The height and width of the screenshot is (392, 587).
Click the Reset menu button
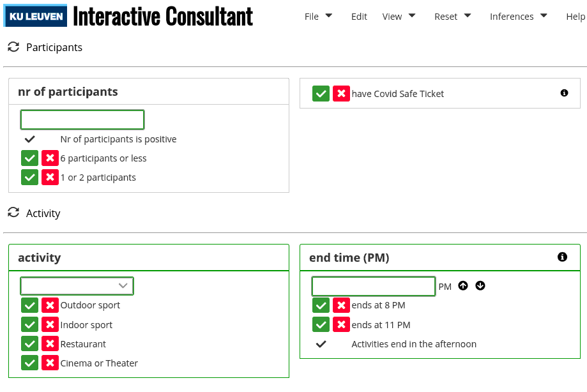[452, 17]
